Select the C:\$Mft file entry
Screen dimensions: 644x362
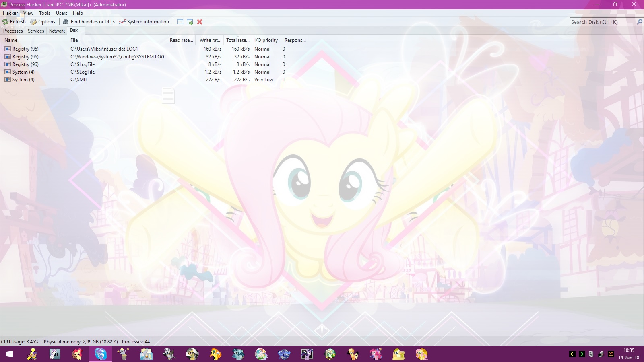coord(79,80)
